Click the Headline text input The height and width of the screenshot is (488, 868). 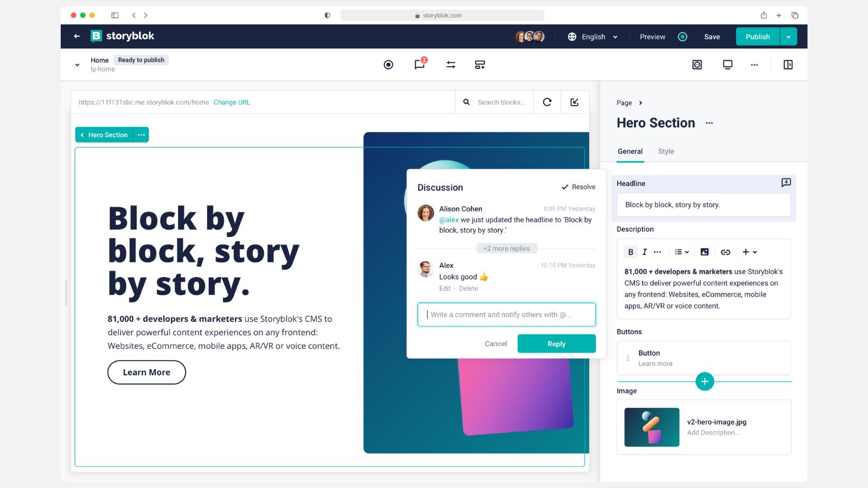(x=704, y=205)
